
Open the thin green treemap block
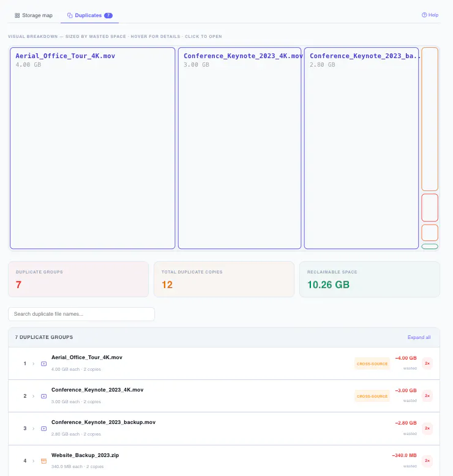click(x=430, y=247)
